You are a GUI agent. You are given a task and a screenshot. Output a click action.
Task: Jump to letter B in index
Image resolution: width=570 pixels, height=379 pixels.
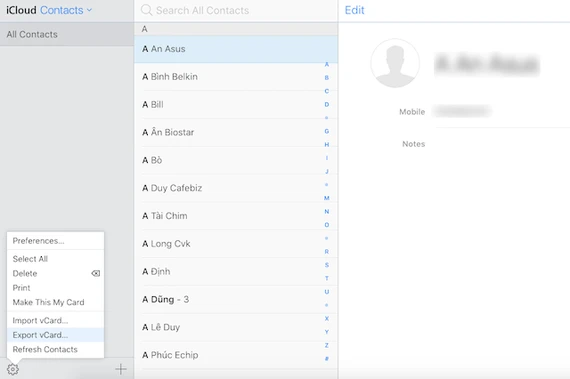tap(326, 77)
